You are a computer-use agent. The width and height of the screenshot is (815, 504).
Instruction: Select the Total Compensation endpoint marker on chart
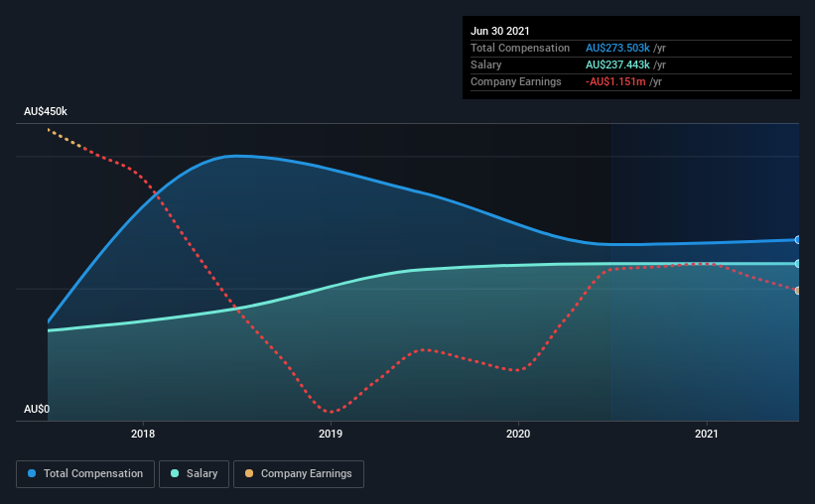[797, 239]
